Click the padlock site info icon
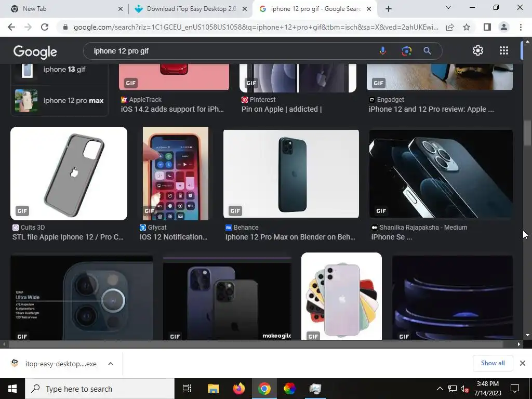This screenshot has width=532, height=399. click(x=65, y=27)
